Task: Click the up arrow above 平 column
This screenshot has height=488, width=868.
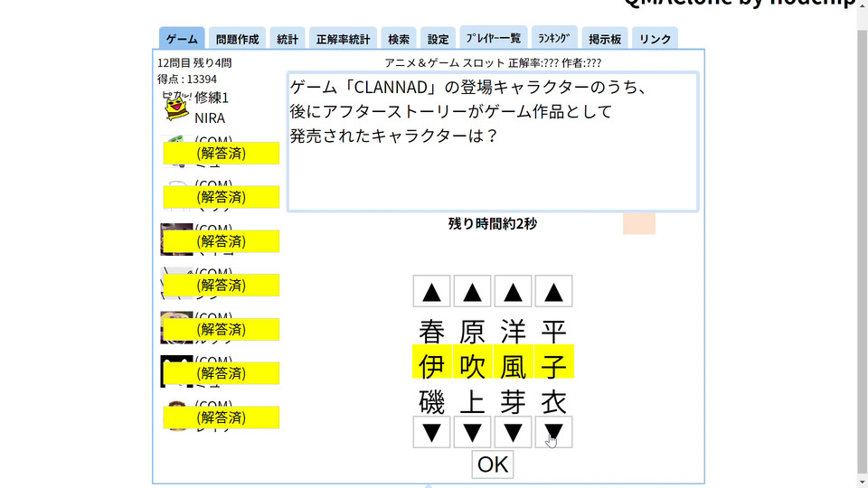Action: (553, 292)
